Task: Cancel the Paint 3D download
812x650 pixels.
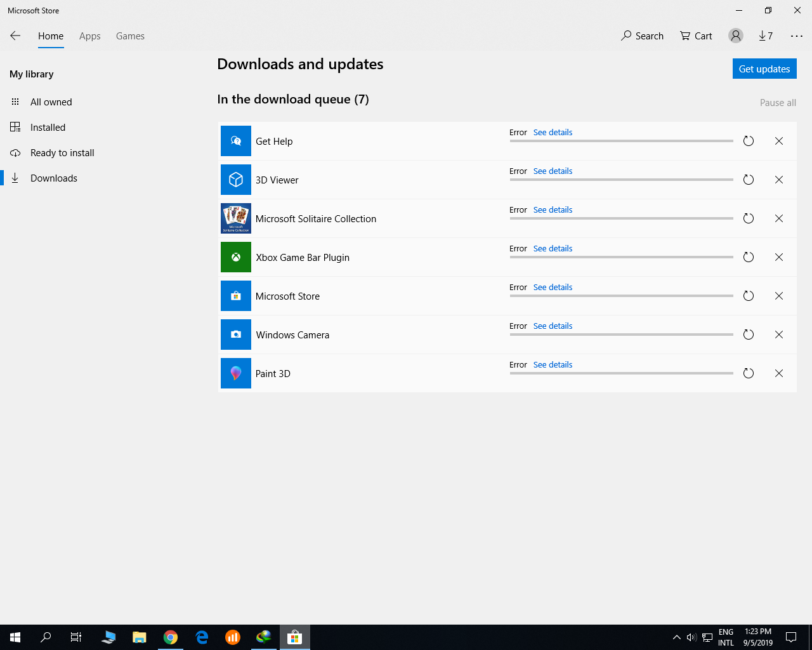Action: point(779,373)
